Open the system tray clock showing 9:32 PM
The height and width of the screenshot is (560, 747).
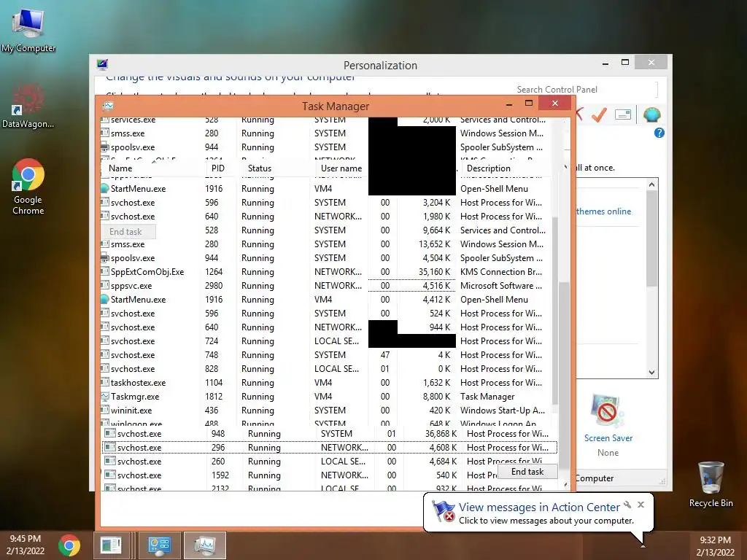715,545
